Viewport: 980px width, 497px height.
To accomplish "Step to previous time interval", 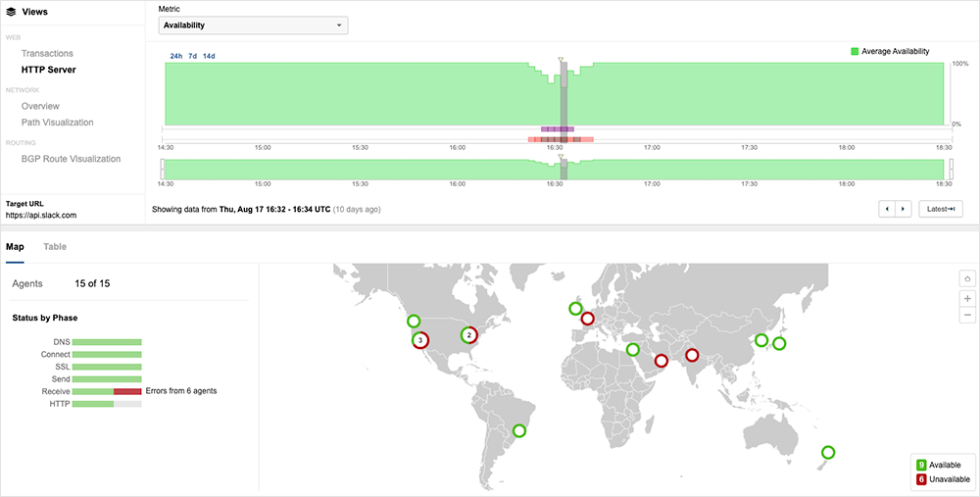I will [x=889, y=209].
